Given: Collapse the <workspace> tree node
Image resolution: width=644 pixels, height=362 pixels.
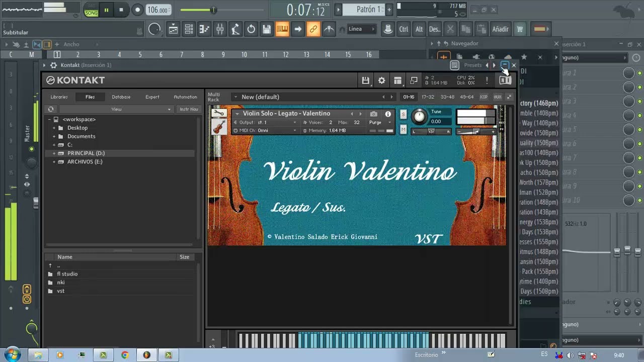Looking at the screenshot, I should tap(49, 120).
